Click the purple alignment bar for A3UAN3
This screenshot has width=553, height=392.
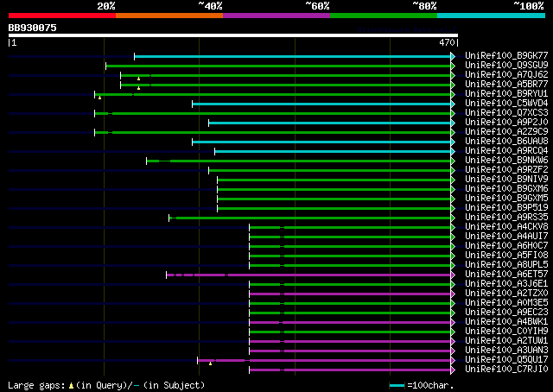pyautogui.click(x=350, y=351)
